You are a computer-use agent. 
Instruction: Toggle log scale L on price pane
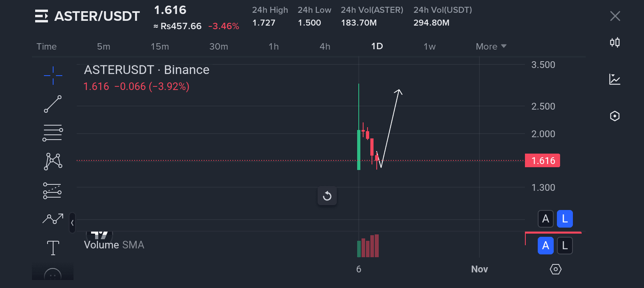click(564, 219)
